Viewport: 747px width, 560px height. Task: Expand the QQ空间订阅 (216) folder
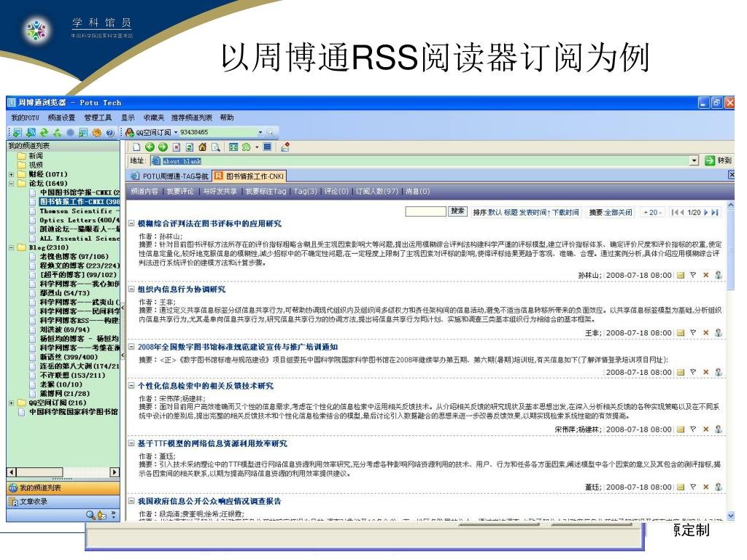coord(12,402)
